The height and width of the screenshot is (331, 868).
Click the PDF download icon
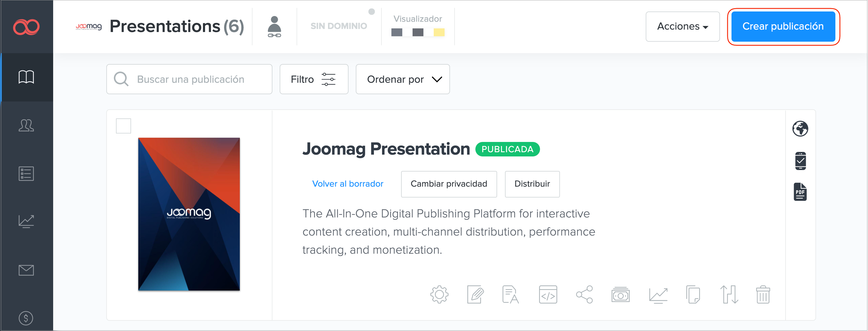tap(800, 192)
